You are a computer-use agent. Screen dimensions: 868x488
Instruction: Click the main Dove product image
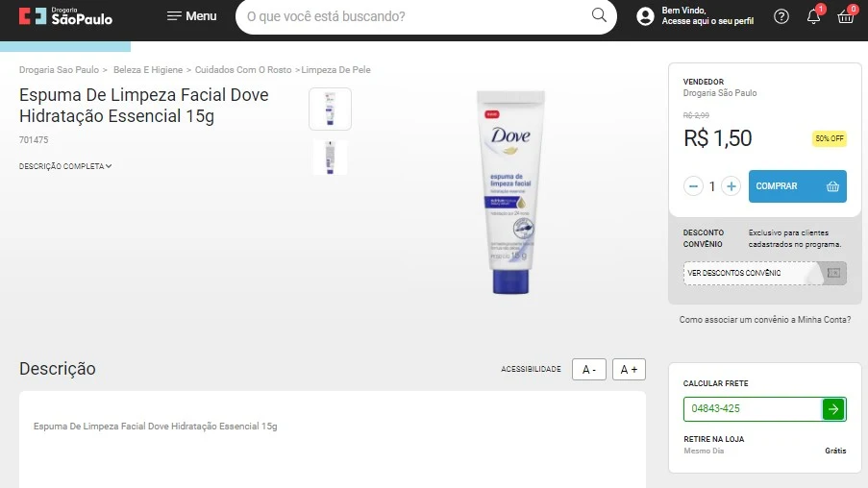point(510,192)
